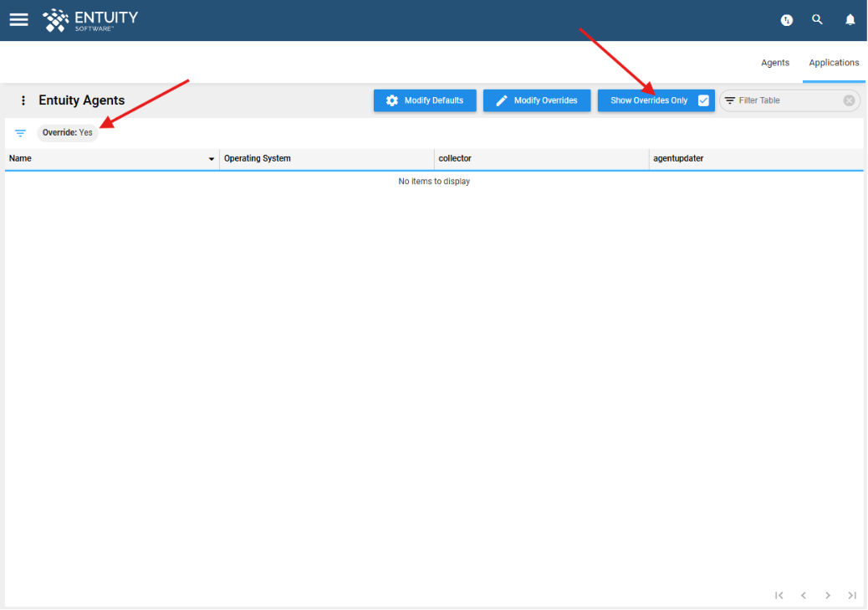Go to first page of table
The height and width of the screenshot is (610, 868).
[779, 596]
